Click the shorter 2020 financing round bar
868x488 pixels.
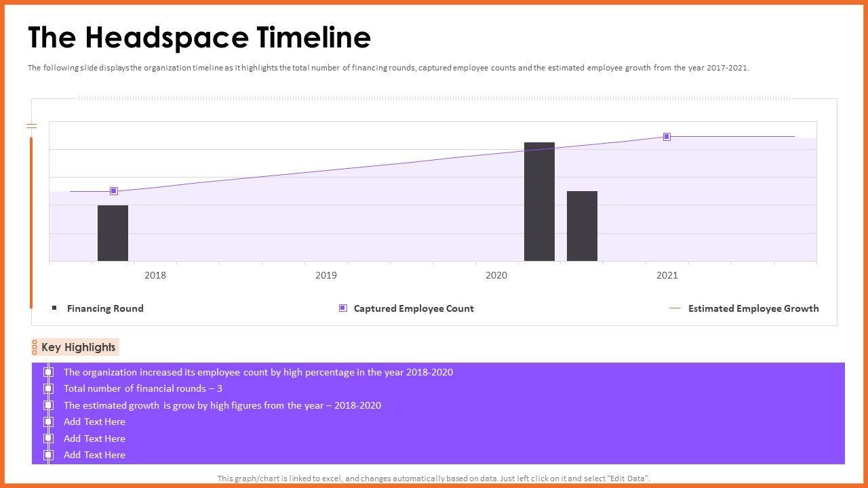(x=582, y=226)
